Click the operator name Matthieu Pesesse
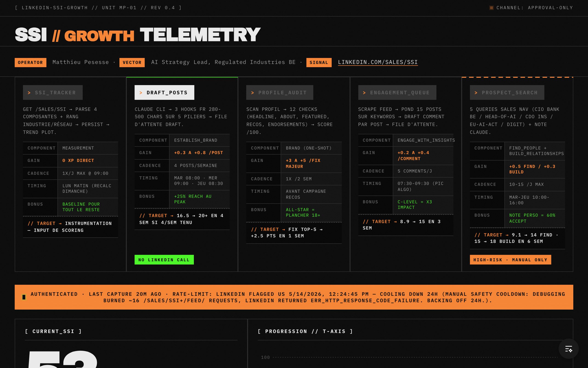The width and height of the screenshot is (588, 368). (x=81, y=62)
